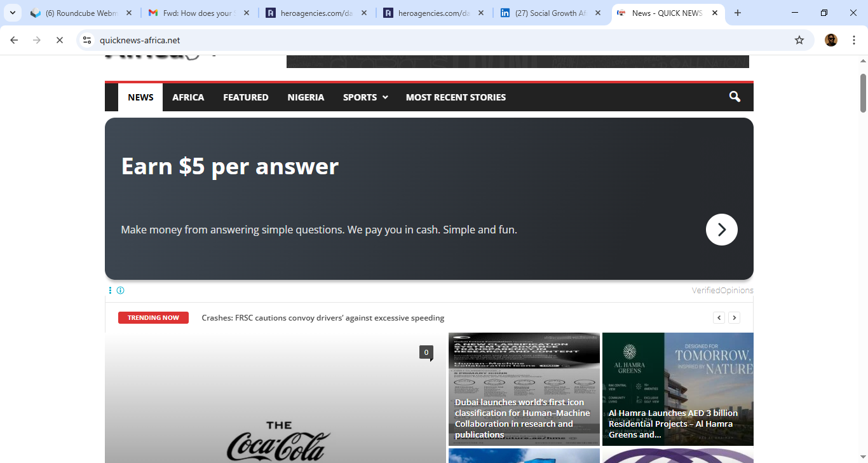This screenshot has height=463, width=868.
Task: Open the FRSC convoy drivers speeding headline
Action: 323,318
